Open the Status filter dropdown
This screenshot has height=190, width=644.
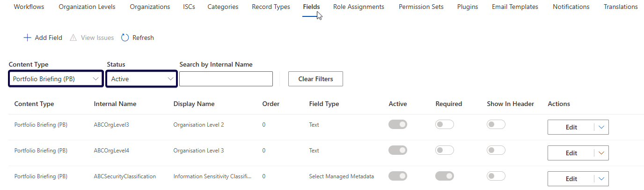point(141,79)
